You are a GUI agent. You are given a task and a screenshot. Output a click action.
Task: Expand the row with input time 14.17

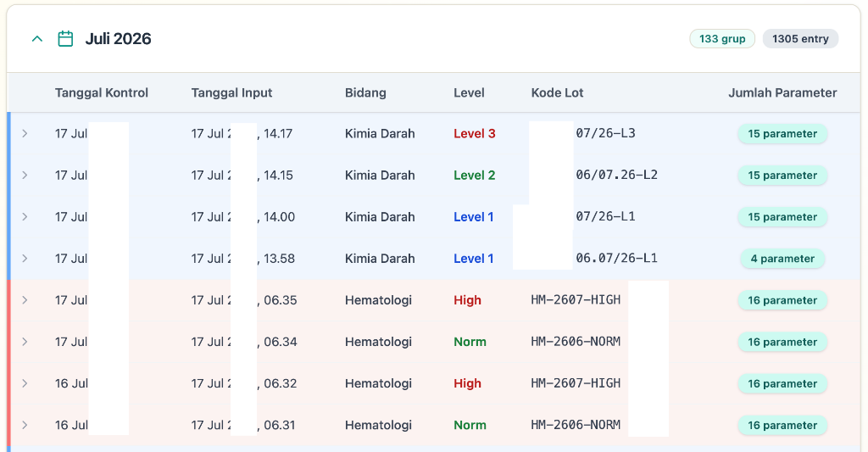point(25,133)
